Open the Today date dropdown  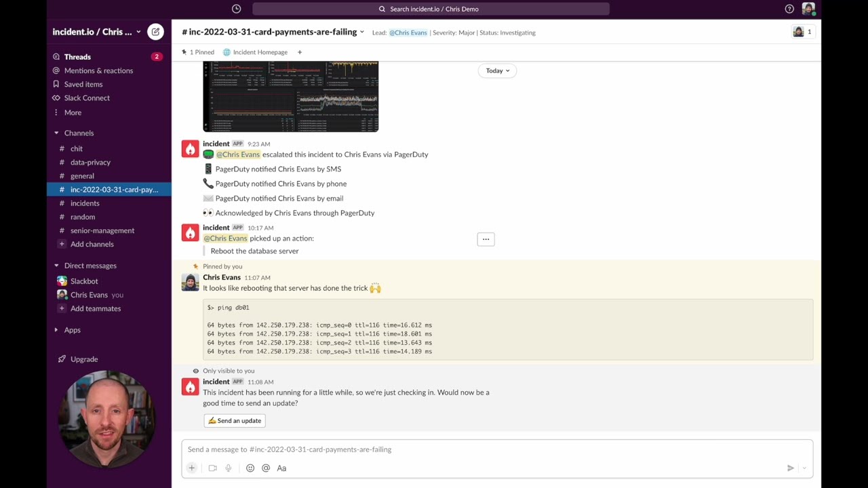click(x=497, y=70)
